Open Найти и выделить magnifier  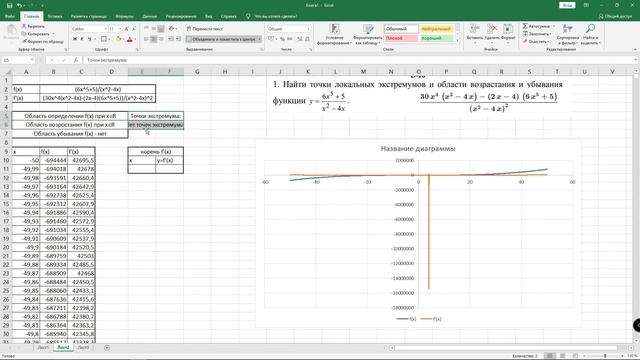tap(590, 34)
